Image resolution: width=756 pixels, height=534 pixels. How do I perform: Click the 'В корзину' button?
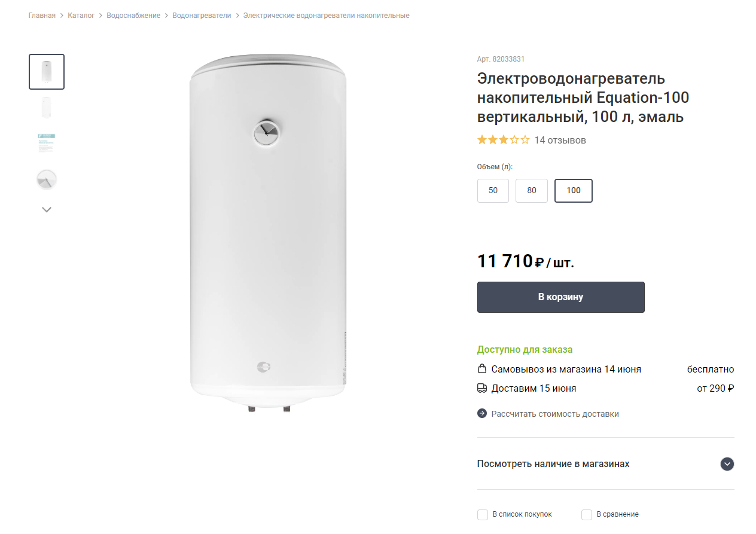coord(560,297)
